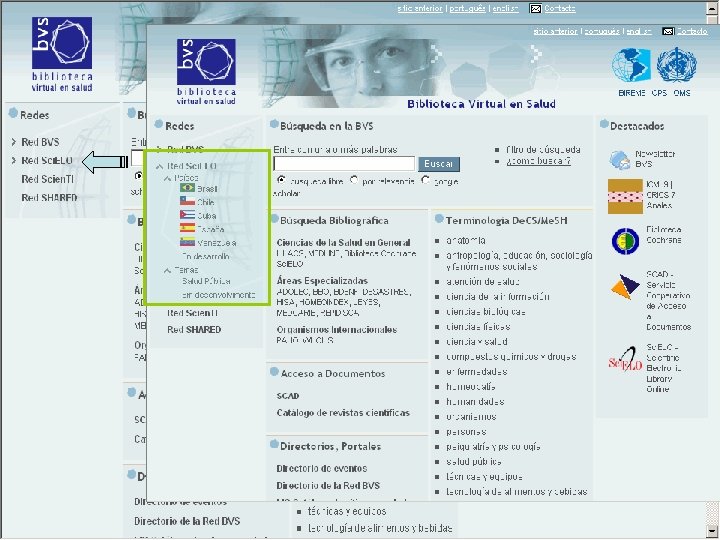Open the organismos term

coord(471,416)
